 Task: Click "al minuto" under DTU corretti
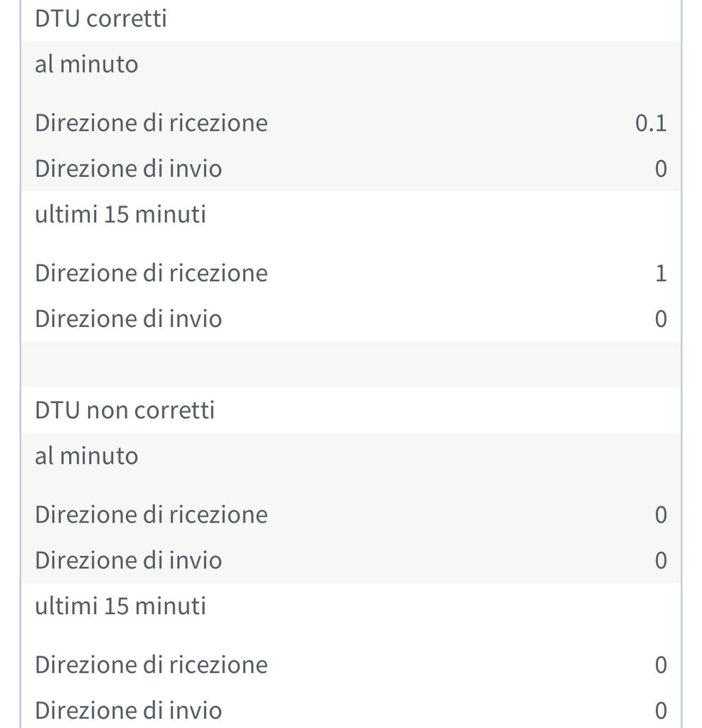87,65
